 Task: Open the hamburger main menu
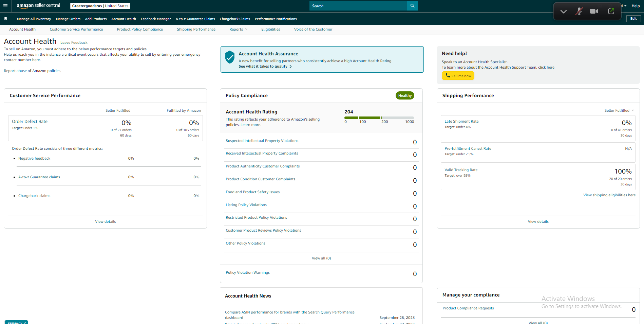pos(5,6)
